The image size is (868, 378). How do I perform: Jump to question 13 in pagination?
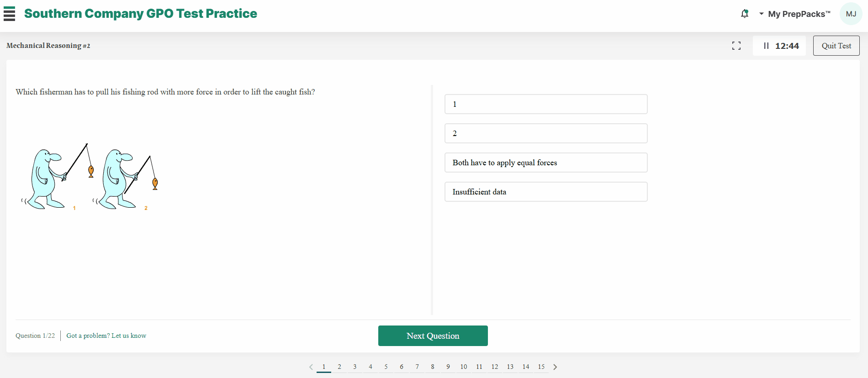click(x=510, y=367)
